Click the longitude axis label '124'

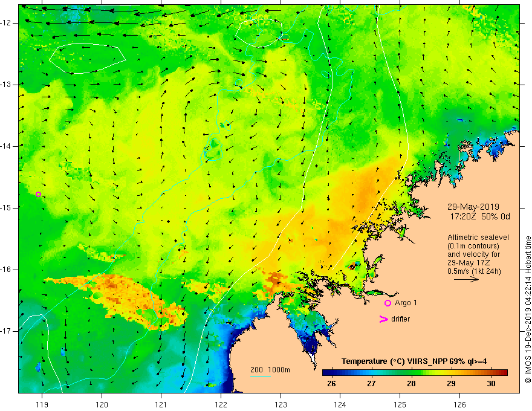click(x=340, y=404)
